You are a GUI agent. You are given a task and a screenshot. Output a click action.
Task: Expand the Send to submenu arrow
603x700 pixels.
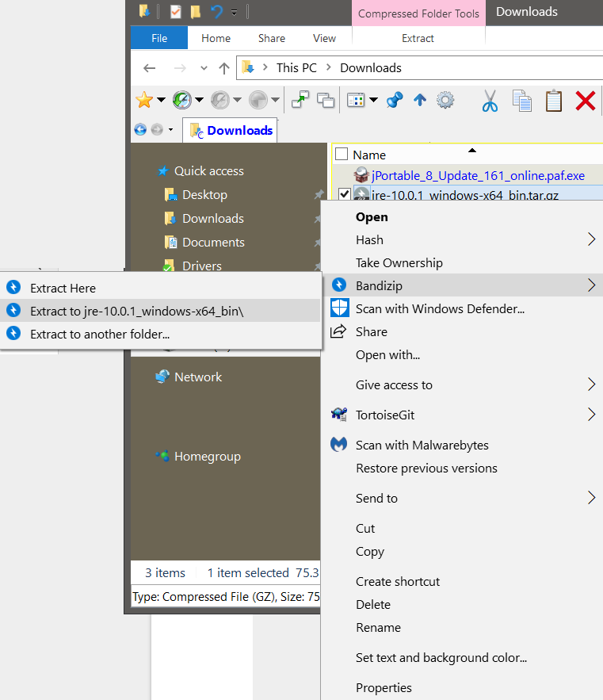(591, 498)
